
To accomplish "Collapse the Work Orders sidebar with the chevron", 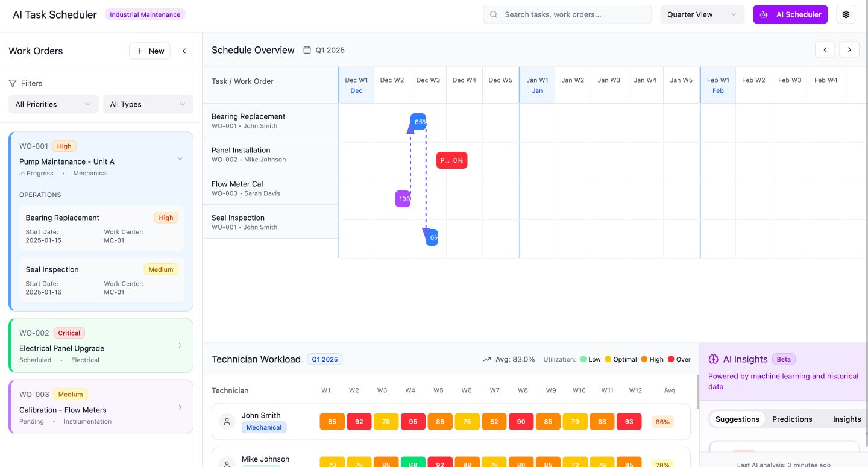I will [184, 51].
